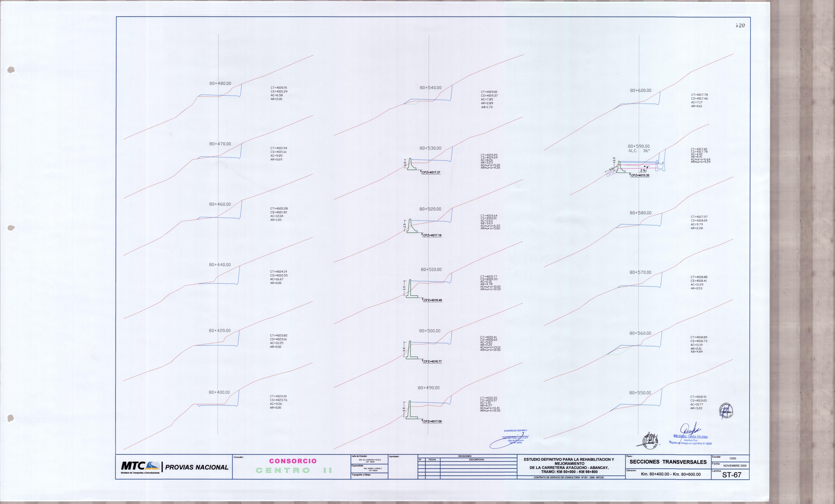Select the green CENTRO II heading
Viewport: 835px width, 504px height.
[294, 470]
